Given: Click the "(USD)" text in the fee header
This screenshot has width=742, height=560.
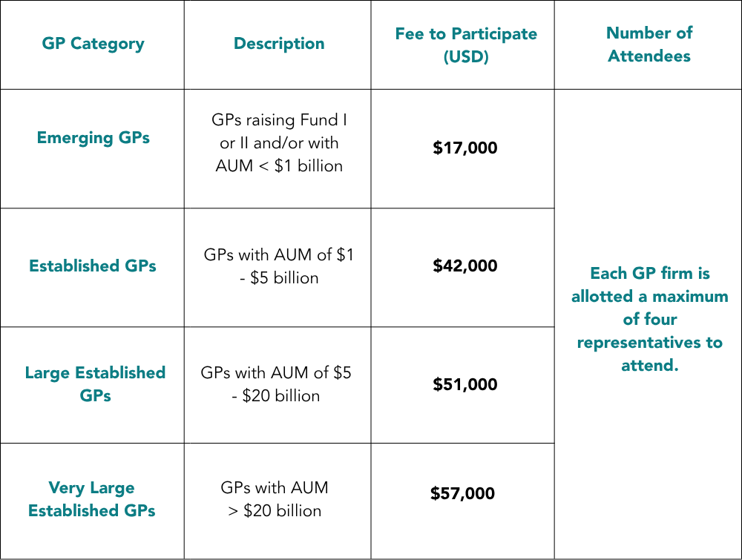Looking at the screenshot, I should (x=466, y=57).
